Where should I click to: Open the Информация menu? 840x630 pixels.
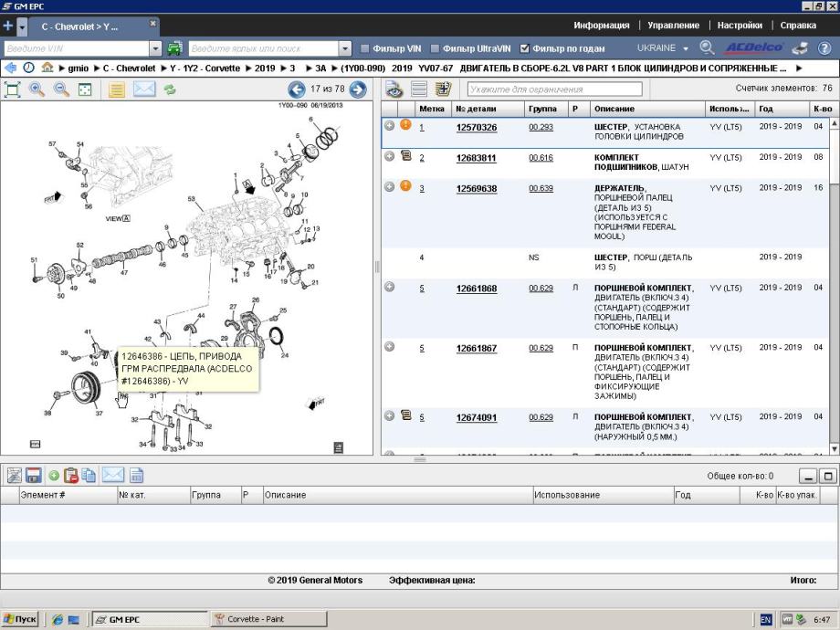coord(601,26)
